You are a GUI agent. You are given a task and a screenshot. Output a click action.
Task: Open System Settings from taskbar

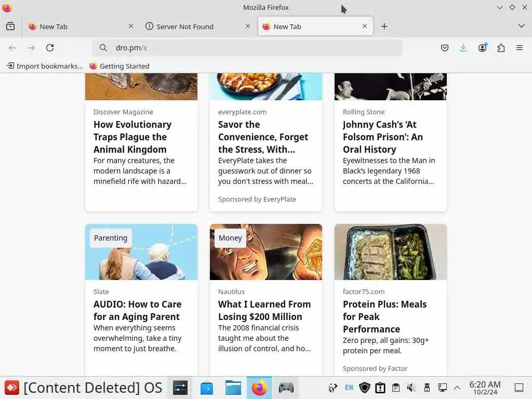180,388
